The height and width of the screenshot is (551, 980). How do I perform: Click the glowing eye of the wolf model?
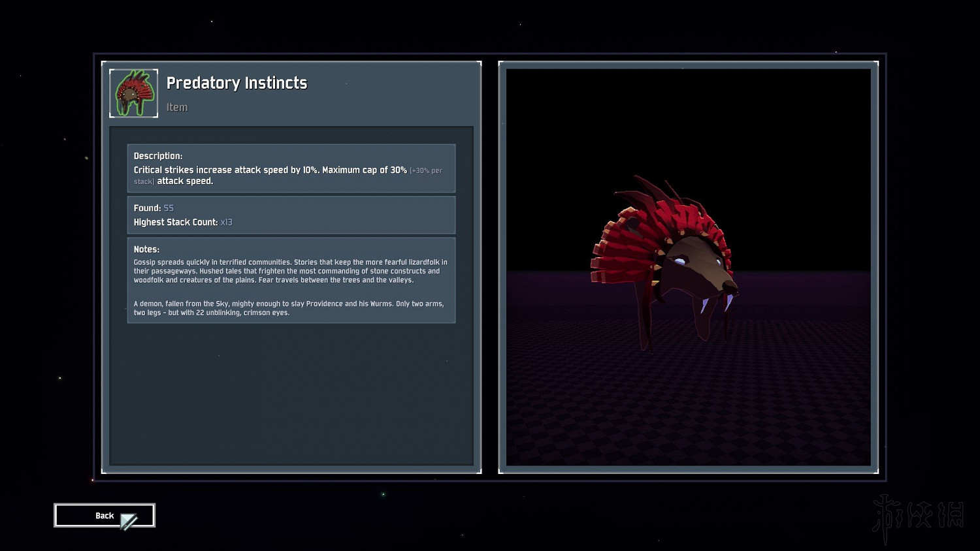(x=680, y=261)
